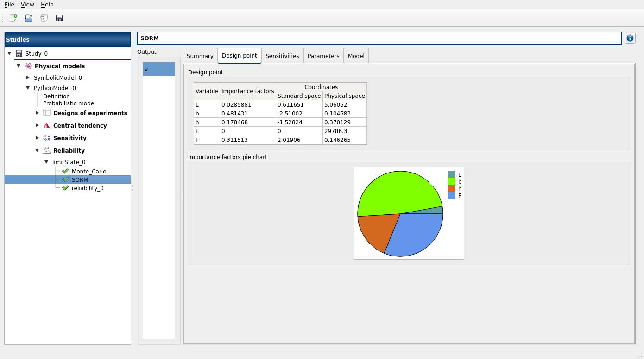Click the Studies panel header
The image size is (644, 359).
68,39
